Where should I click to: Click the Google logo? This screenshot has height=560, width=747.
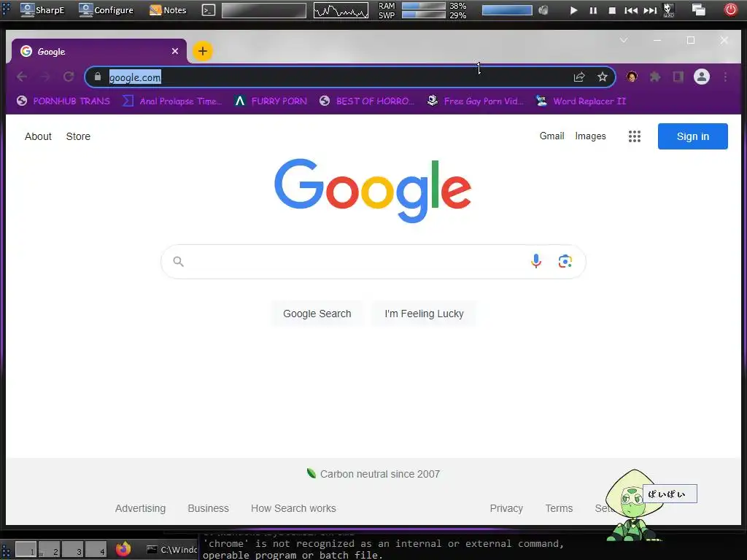tap(373, 190)
